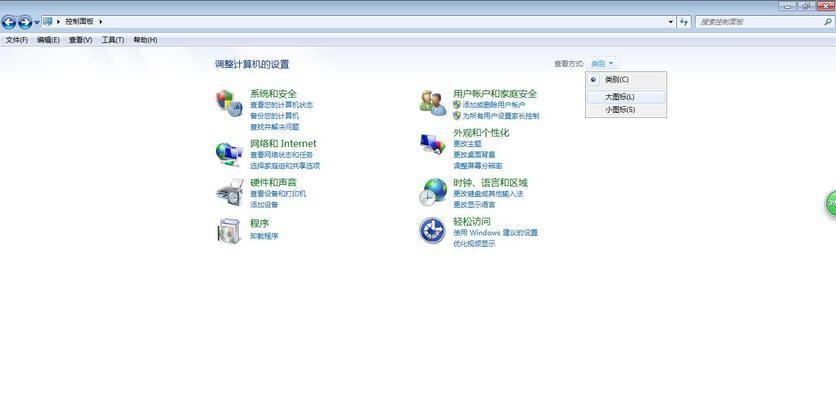The image size is (836, 400).
Task: Click 更改主题 link
Action: 467,144
